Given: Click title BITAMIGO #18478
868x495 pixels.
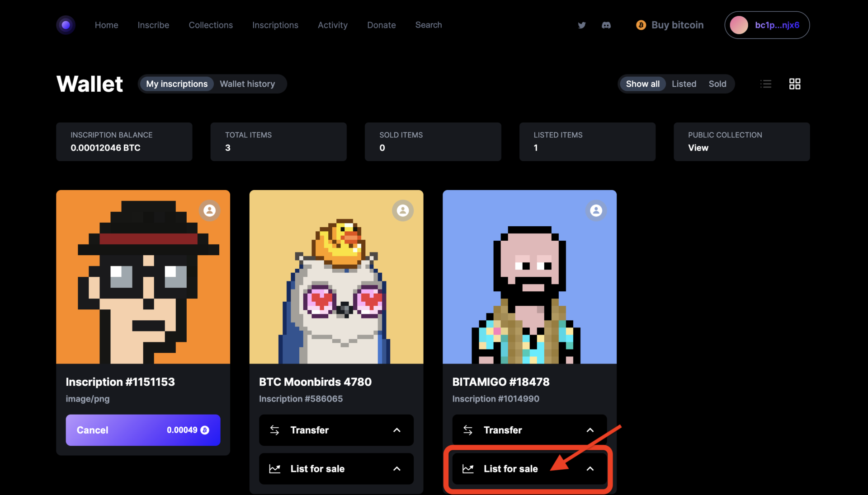Looking at the screenshot, I should click(501, 382).
